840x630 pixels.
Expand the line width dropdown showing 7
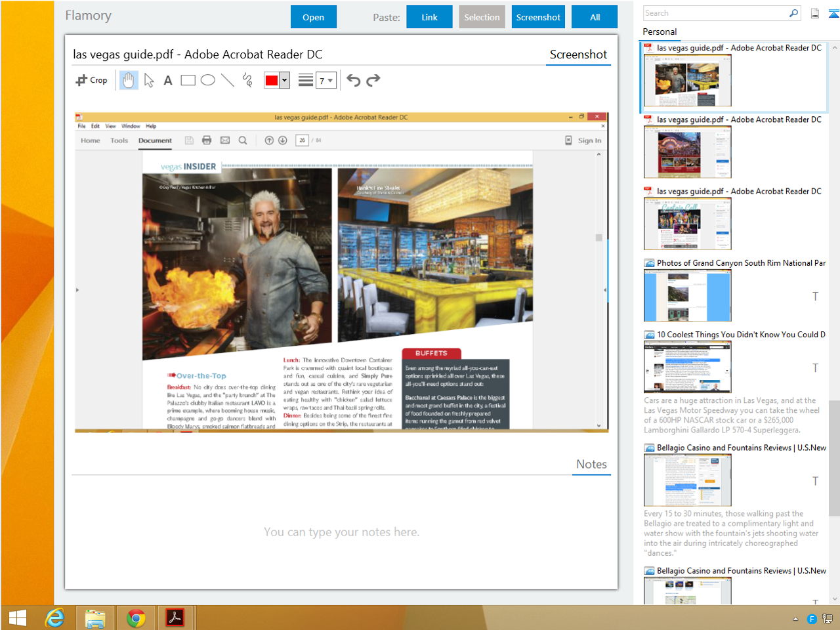[x=326, y=81]
